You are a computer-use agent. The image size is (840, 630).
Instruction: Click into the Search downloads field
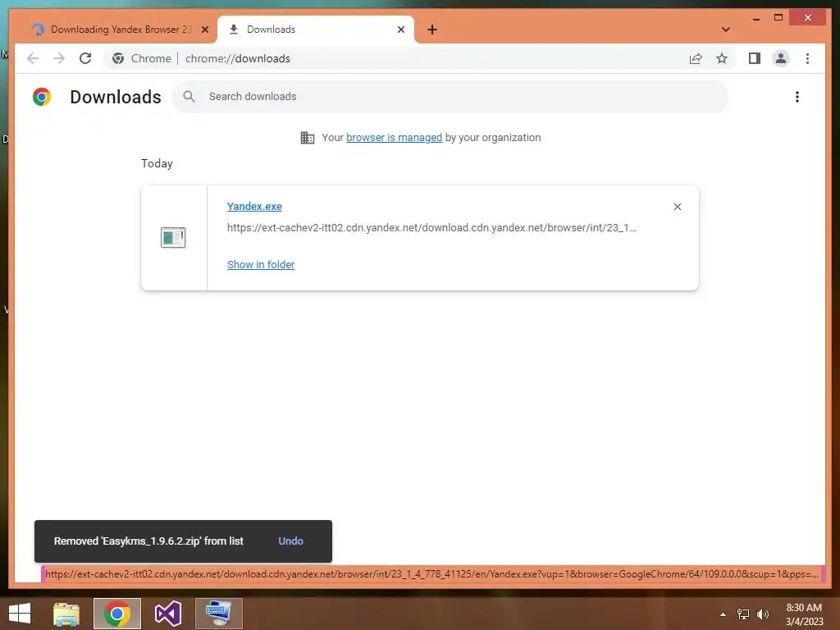coord(450,97)
